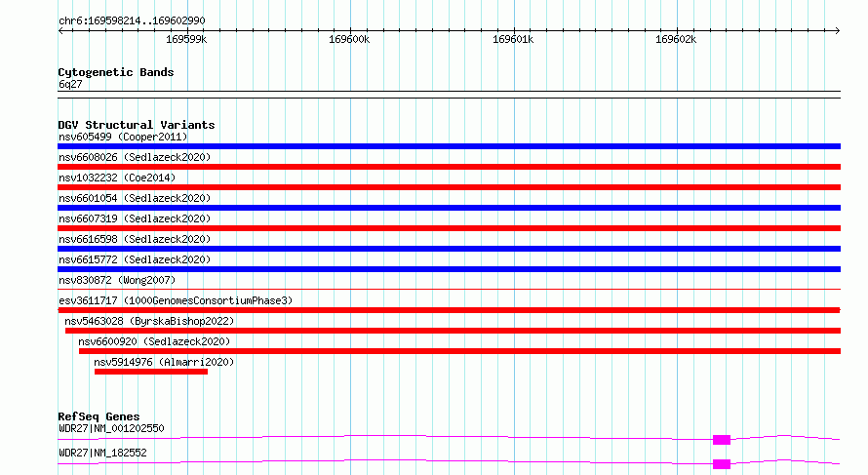Open the nsv6616598 (Sedlazeck2020) variant label
868x475 pixels.
coord(135,239)
